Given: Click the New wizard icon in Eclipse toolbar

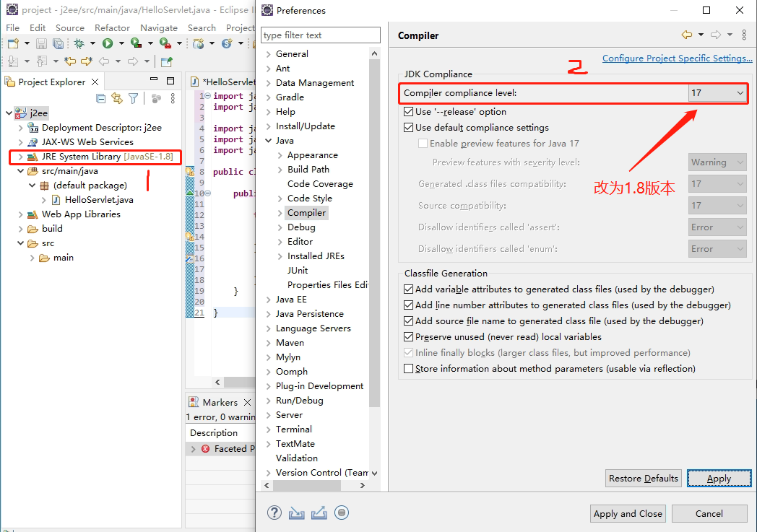Looking at the screenshot, I should (x=13, y=43).
